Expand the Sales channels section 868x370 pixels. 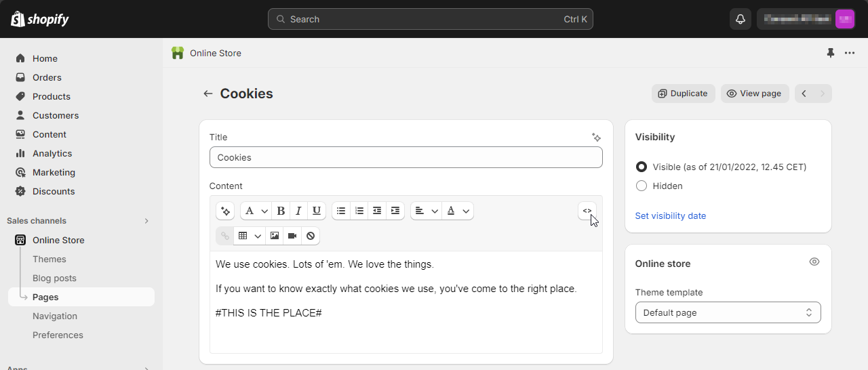(146, 221)
